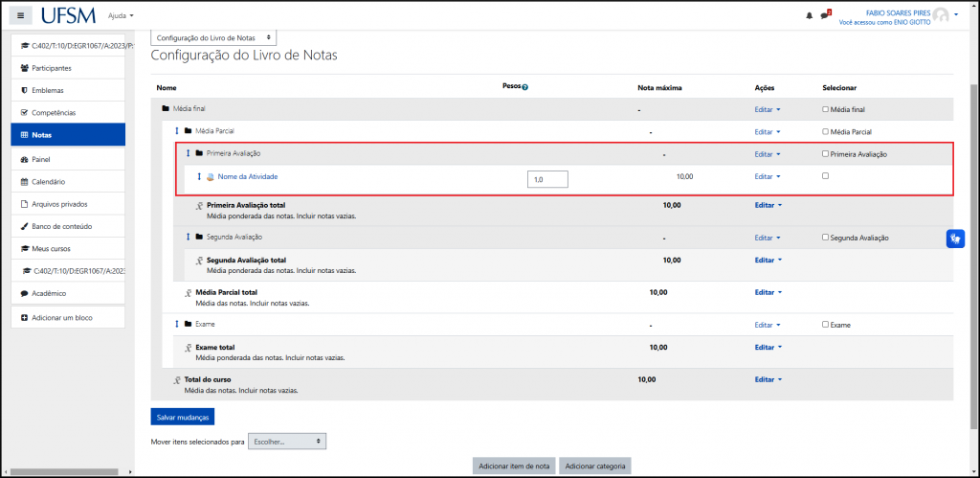
Task: Open Editar dropdown for Média Parcial row
Action: pyautogui.click(x=768, y=131)
